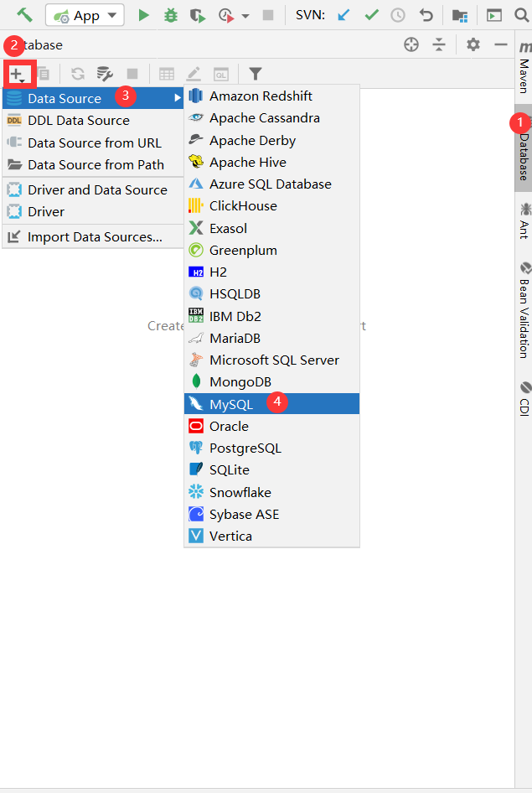Screen dimensions: 532x793
Task: Click the Edit Source pencil icon
Action: coord(194,74)
